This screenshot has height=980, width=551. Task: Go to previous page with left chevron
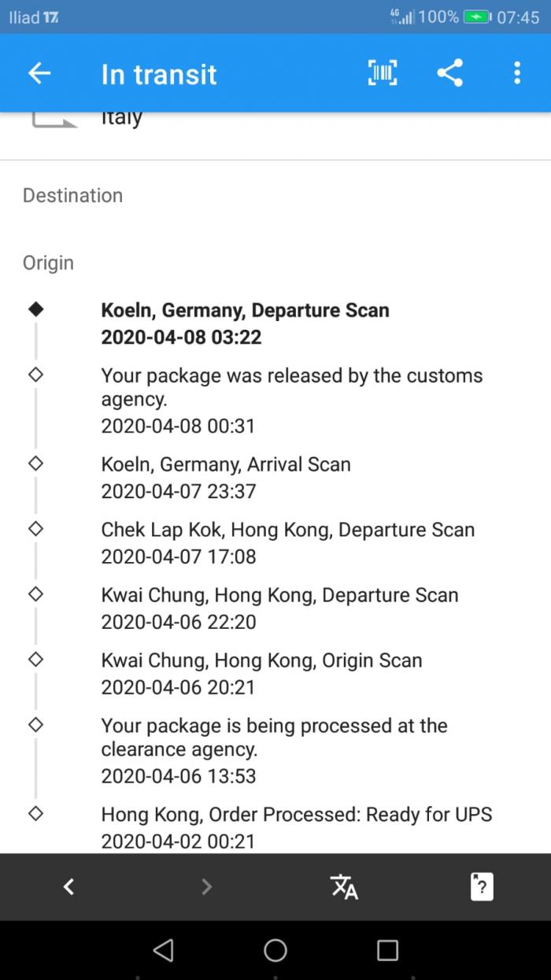69,887
